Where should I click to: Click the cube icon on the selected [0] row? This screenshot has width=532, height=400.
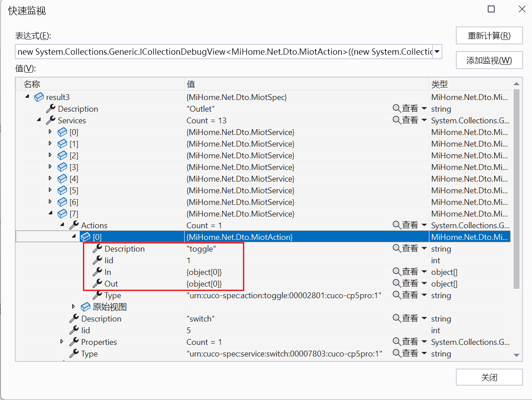85,236
